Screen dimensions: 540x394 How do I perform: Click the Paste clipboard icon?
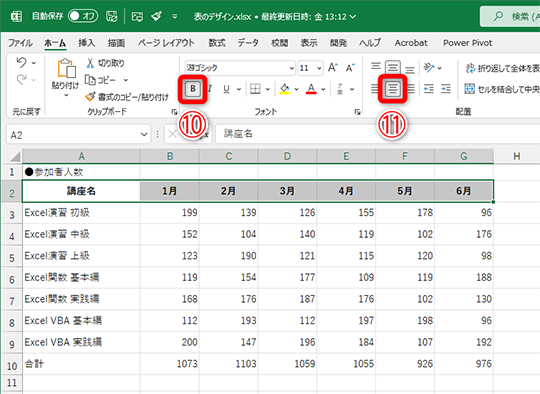pos(66,68)
